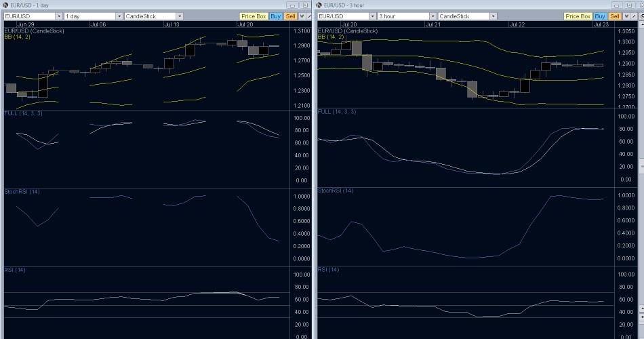Click the Jul 06 date on the 1 day time axis

point(98,24)
